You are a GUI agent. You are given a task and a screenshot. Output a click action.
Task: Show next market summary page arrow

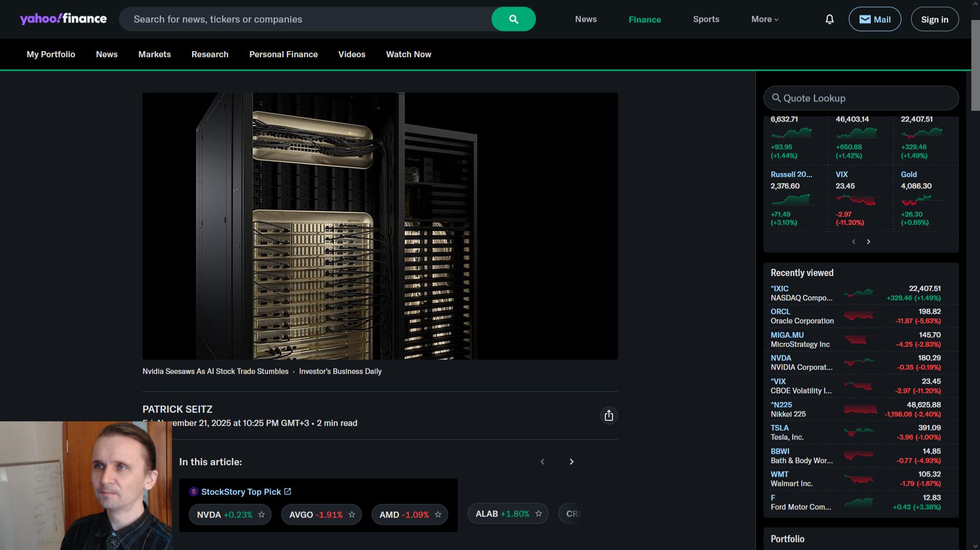(868, 242)
